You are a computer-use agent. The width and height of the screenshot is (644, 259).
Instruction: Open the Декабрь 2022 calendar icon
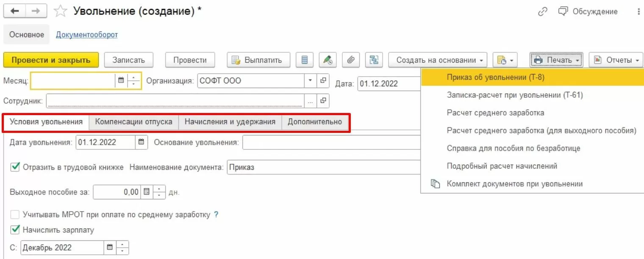click(110, 248)
